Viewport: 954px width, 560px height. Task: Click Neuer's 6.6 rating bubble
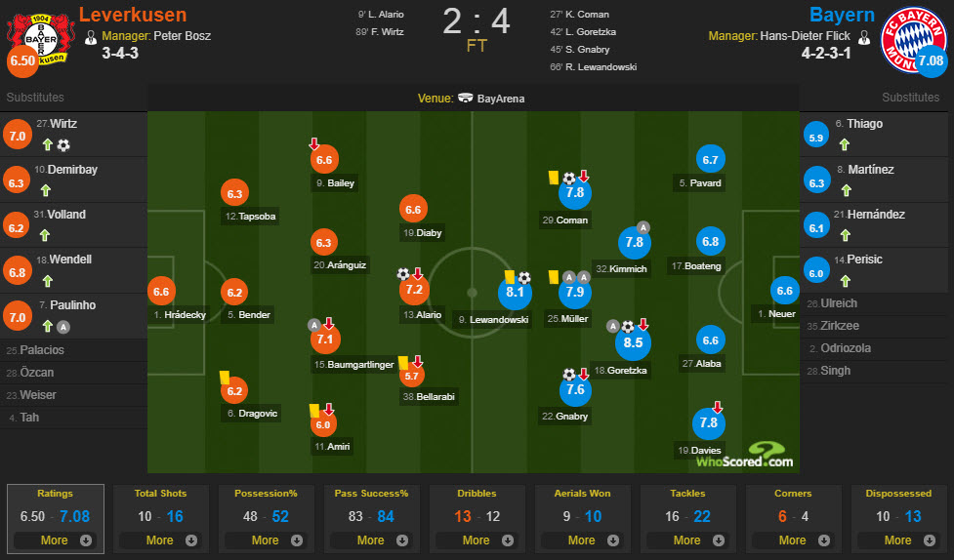click(x=784, y=291)
